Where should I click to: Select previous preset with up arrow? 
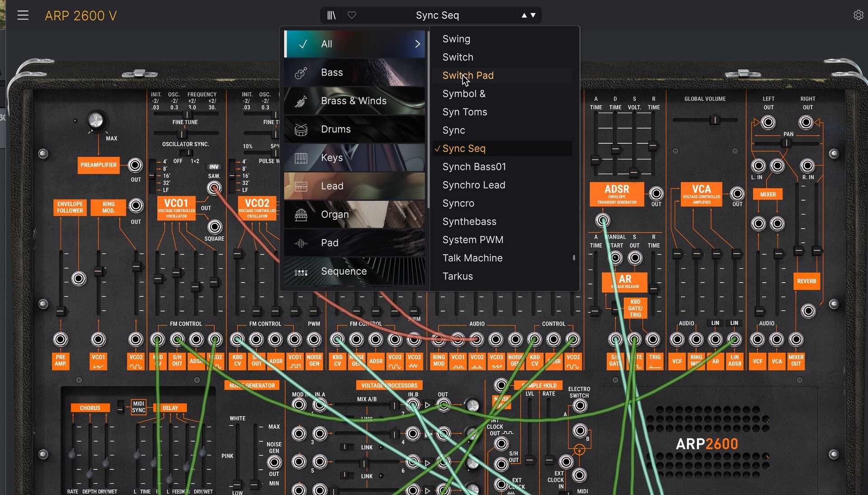(x=524, y=15)
